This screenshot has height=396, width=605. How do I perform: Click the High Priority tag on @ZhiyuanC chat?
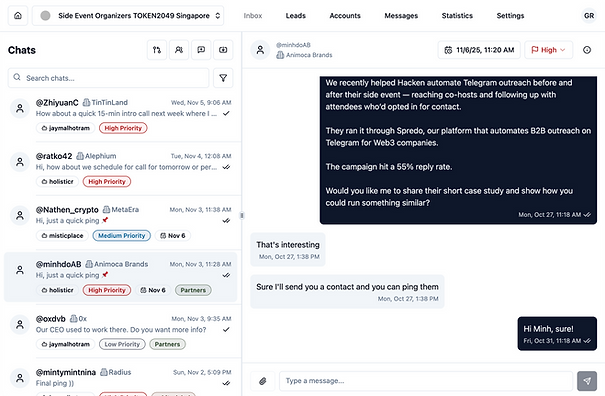(123, 128)
